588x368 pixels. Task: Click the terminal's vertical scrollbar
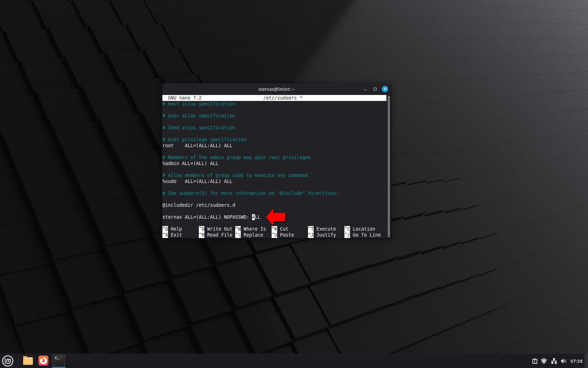(388, 166)
